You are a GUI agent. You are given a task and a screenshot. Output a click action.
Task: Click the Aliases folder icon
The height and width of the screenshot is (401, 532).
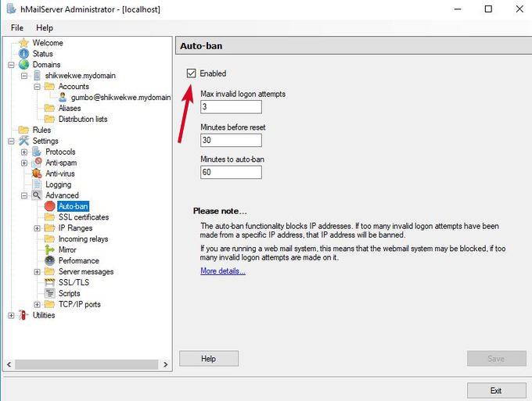pyautogui.click(x=49, y=108)
